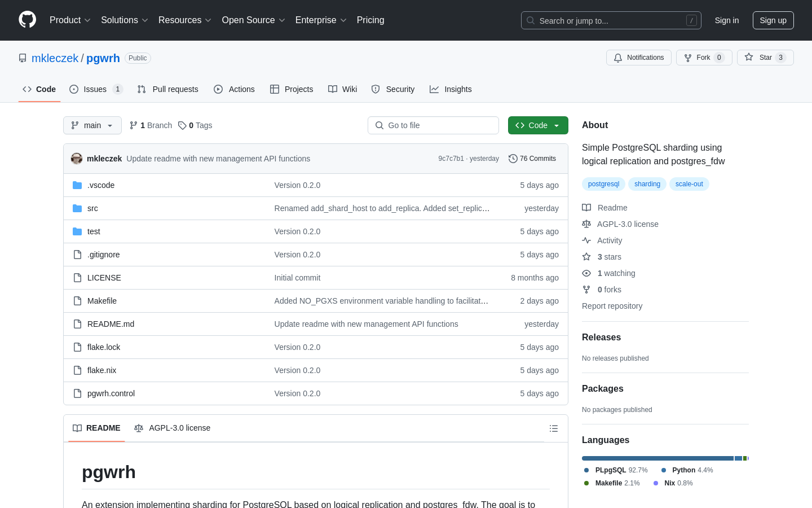812x508 pixels.
Task: Click the pulse icon beside Activity
Action: 586,240
